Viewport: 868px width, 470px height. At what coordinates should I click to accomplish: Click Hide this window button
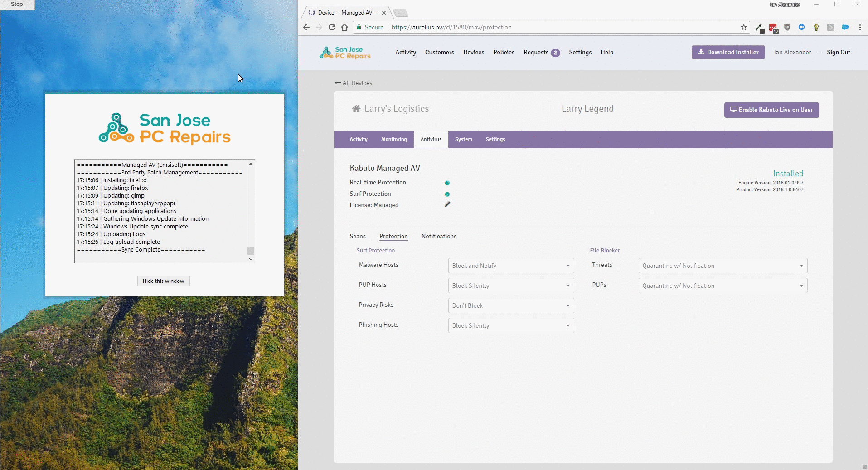click(164, 281)
